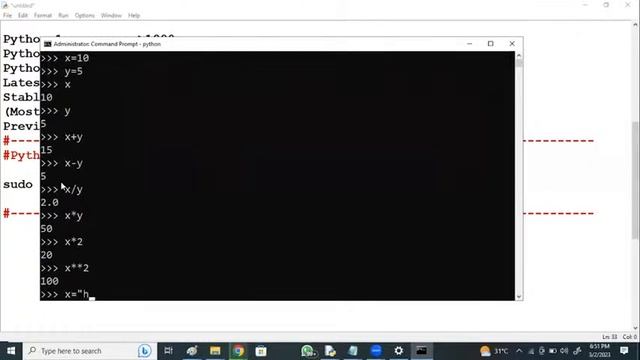Click the taskbar clock showing 6:51 PM
This screenshot has height=360, width=640.
click(599, 351)
